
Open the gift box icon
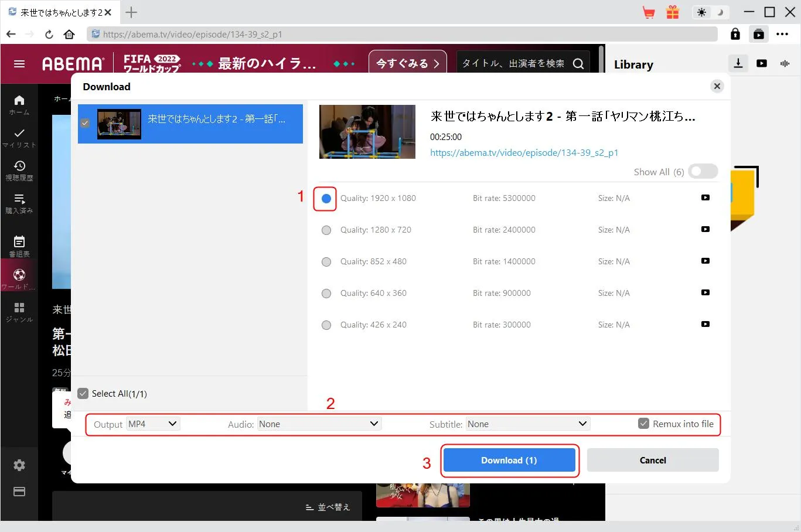[x=673, y=12]
